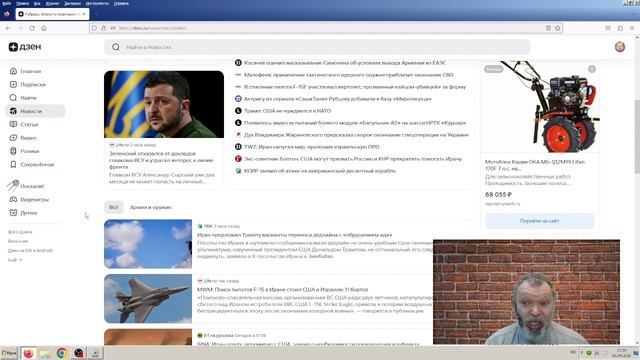Open the Закладки menu

coord(73,3)
